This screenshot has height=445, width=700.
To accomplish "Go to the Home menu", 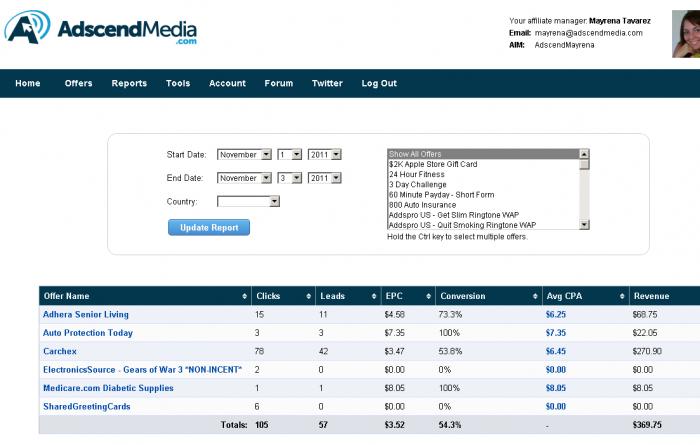I will 28,83.
